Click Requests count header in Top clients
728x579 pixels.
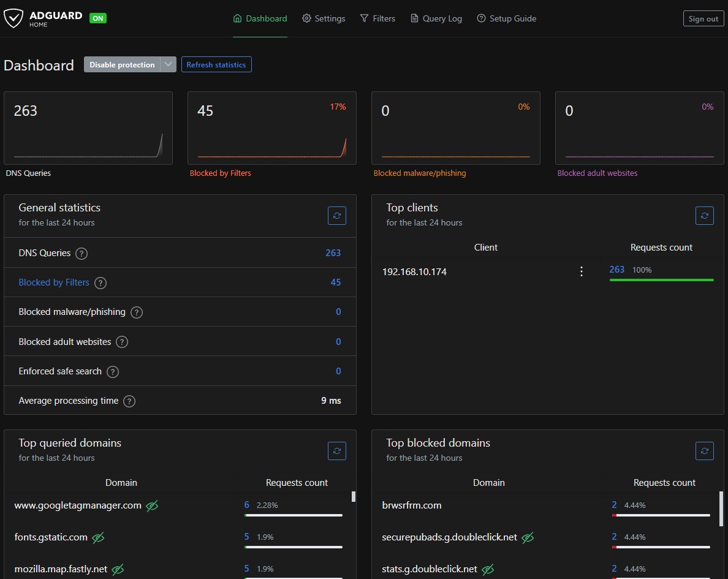pos(661,248)
